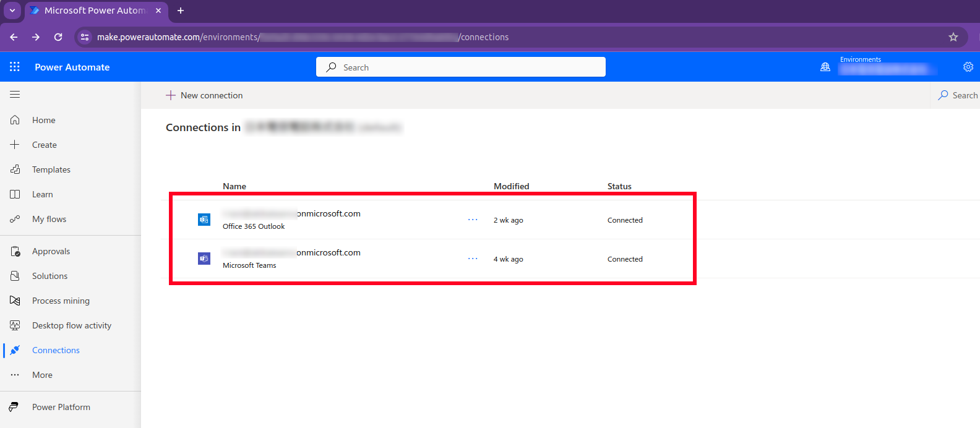Click the '4 wk ago' modified value

(509, 259)
